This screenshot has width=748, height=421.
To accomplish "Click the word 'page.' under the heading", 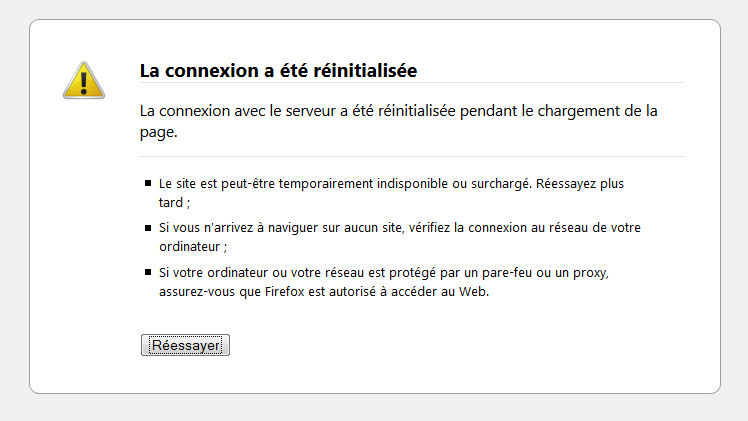I will (158, 132).
